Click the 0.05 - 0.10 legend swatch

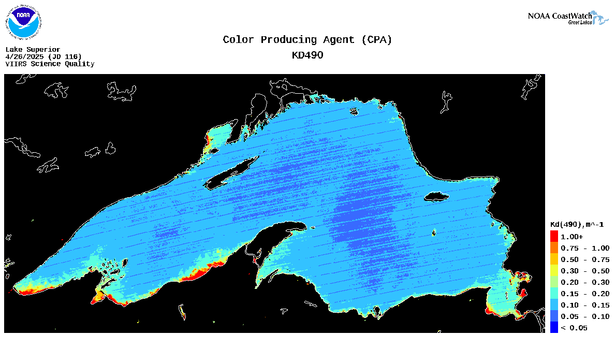click(x=554, y=316)
